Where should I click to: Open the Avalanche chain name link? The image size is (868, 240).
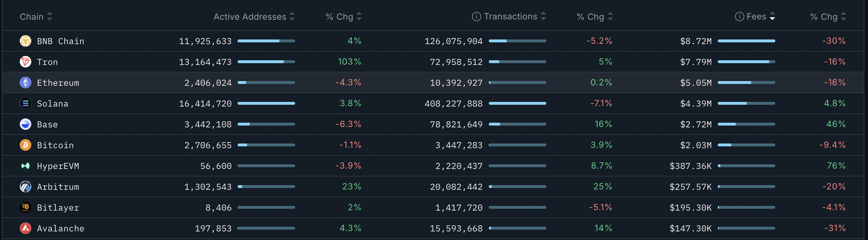[x=61, y=229]
